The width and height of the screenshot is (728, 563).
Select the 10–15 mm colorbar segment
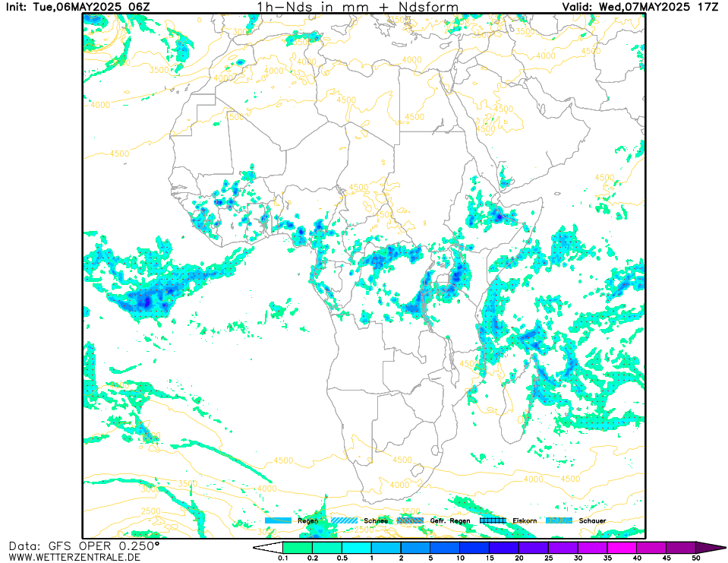pyautogui.click(x=474, y=547)
